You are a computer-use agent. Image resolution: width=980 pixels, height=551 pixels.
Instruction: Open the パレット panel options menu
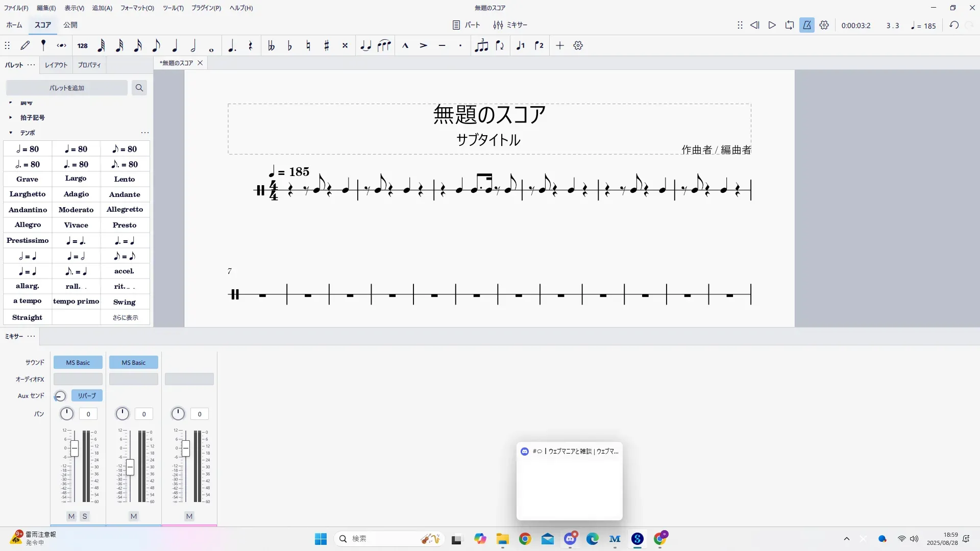click(31, 65)
